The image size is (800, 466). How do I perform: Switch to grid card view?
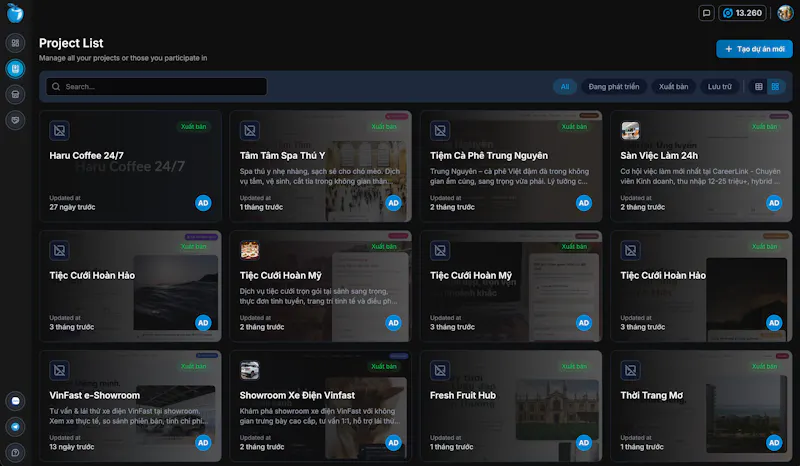(775, 87)
